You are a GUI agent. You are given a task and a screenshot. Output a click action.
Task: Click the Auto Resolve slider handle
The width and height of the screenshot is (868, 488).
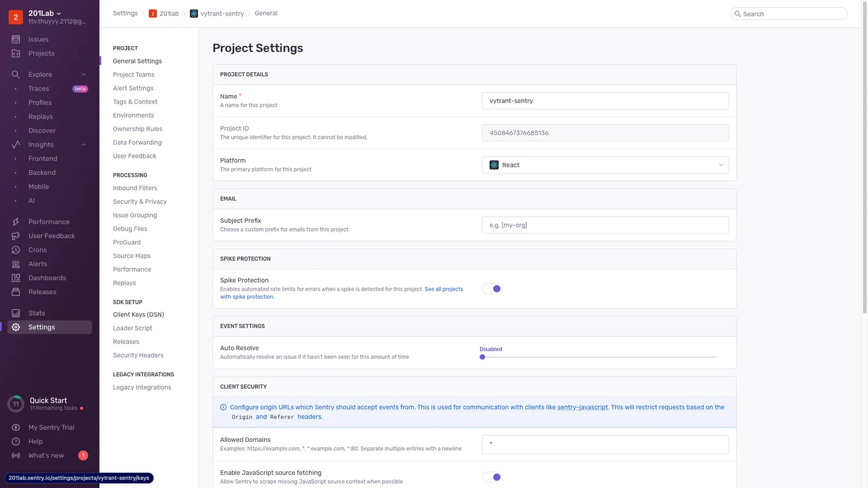(482, 357)
